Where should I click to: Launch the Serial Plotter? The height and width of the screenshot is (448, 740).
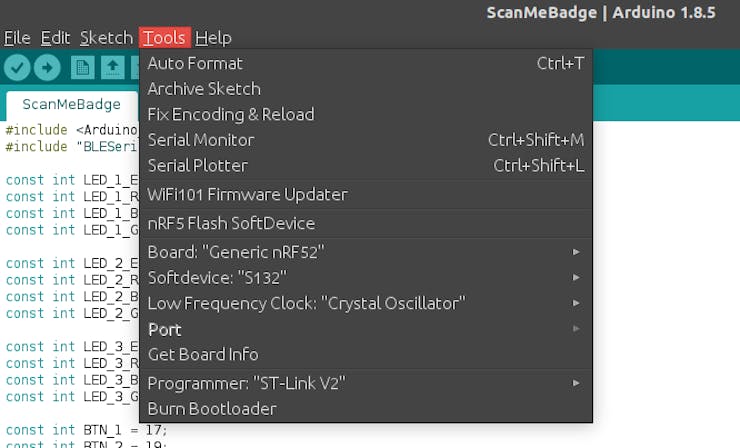366,165
